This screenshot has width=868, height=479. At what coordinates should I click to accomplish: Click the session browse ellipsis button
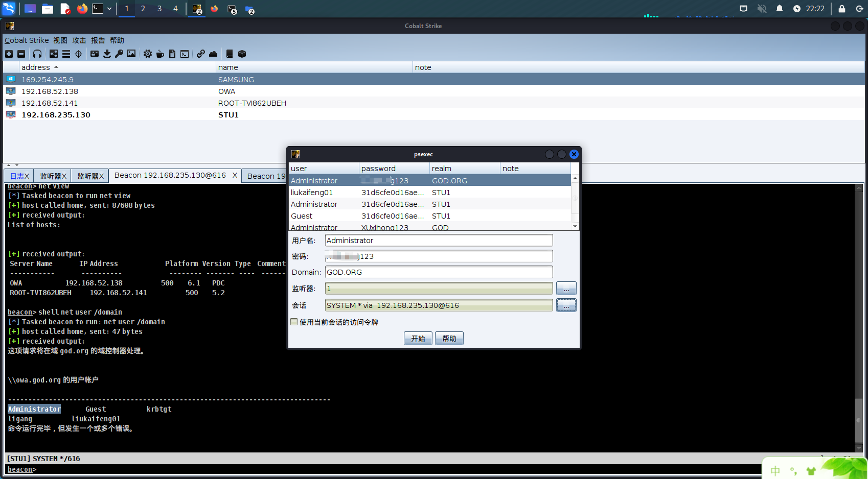566,305
